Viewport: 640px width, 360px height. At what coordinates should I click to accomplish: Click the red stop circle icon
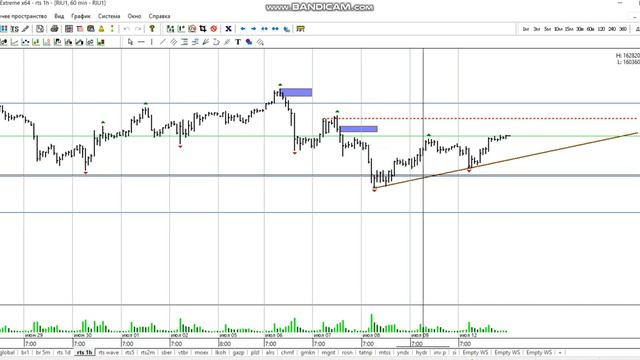(213, 29)
